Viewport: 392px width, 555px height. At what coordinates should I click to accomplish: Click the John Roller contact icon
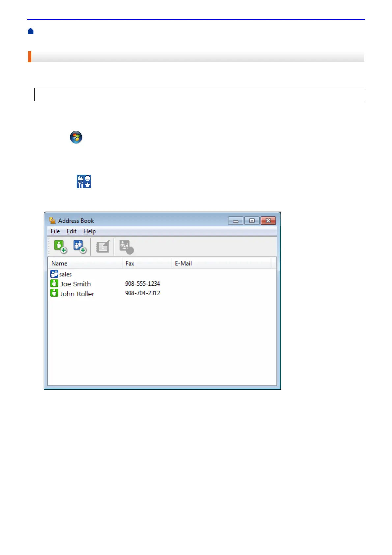(54, 293)
